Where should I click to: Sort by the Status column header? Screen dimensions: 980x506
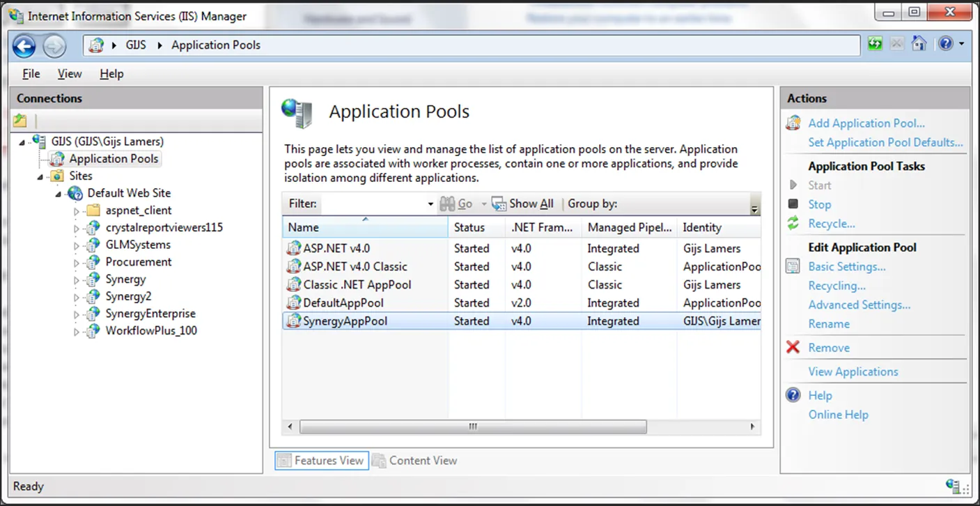pyautogui.click(x=469, y=227)
